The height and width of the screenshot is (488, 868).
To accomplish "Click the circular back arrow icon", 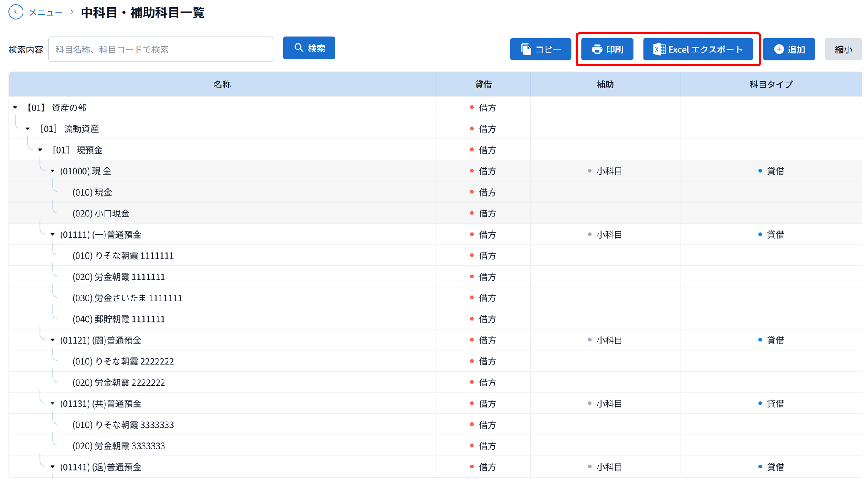I will (x=16, y=12).
